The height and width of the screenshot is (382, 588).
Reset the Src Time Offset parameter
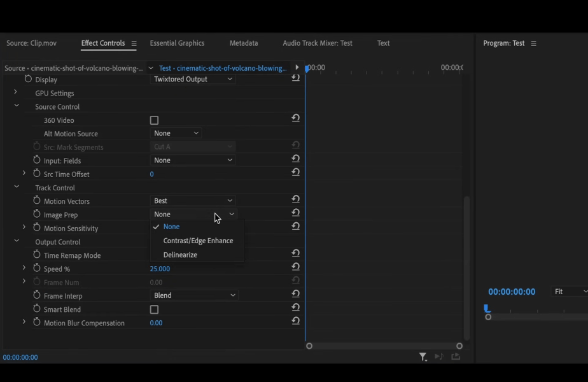point(295,172)
